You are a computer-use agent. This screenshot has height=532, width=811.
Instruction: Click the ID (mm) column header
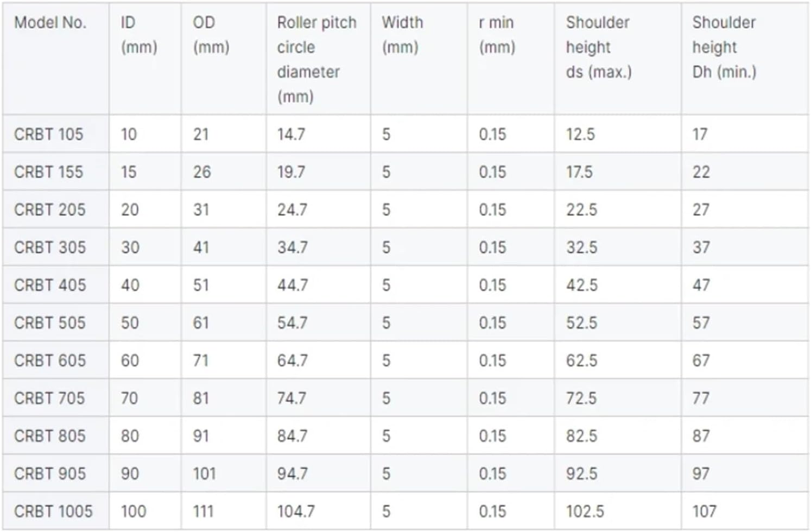coord(139,35)
